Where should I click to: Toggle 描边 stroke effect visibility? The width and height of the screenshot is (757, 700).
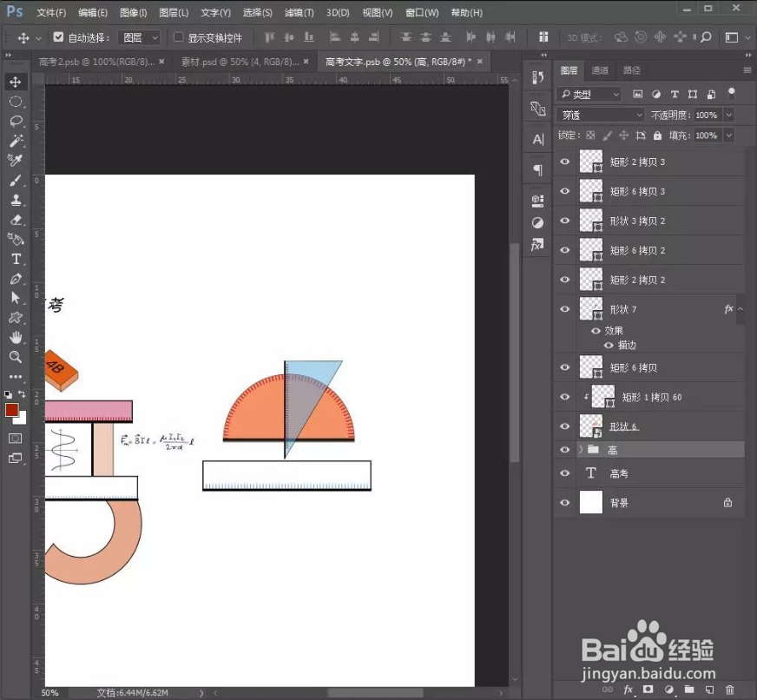[609, 345]
